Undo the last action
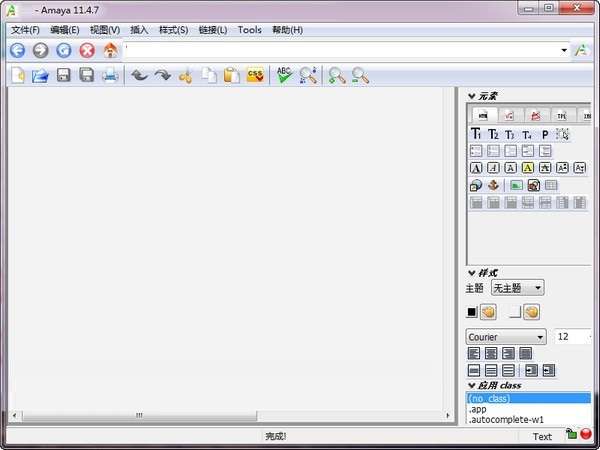Image resolution: width=600 pixels, height=450 pixels. click(x=140, y=75)
